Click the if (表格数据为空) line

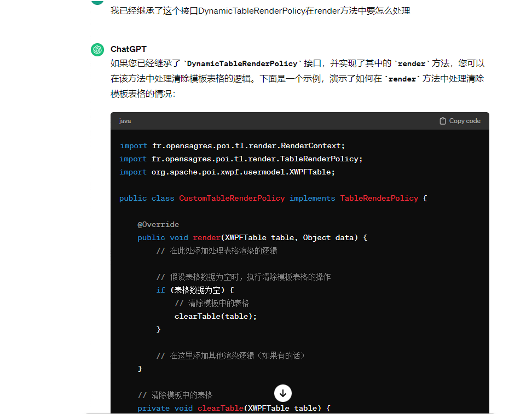pyautogui.click(x=195, y=290)
